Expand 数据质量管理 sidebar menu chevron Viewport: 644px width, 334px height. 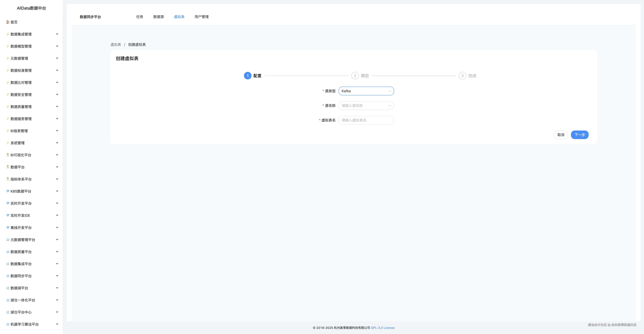coord(57,106)
